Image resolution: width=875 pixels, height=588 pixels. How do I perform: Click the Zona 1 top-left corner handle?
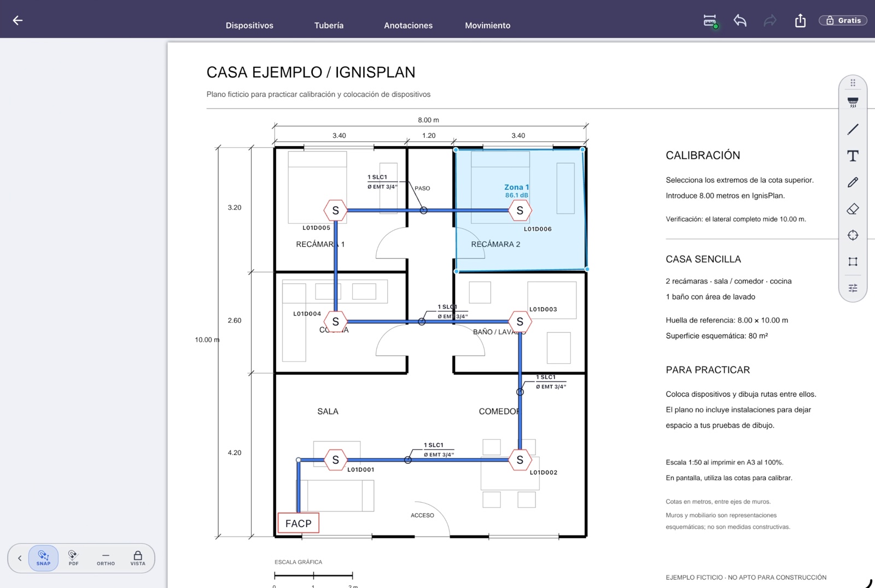[456, 149]
